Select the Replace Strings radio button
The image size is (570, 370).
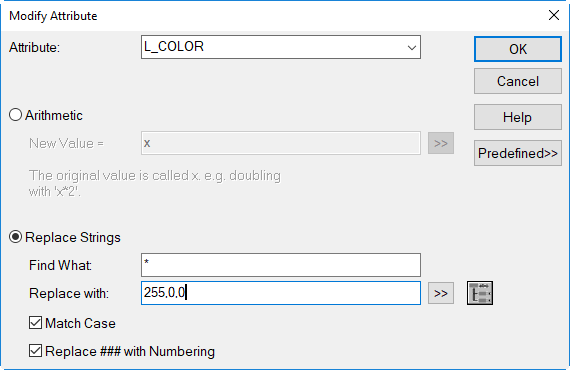(15, 237)
